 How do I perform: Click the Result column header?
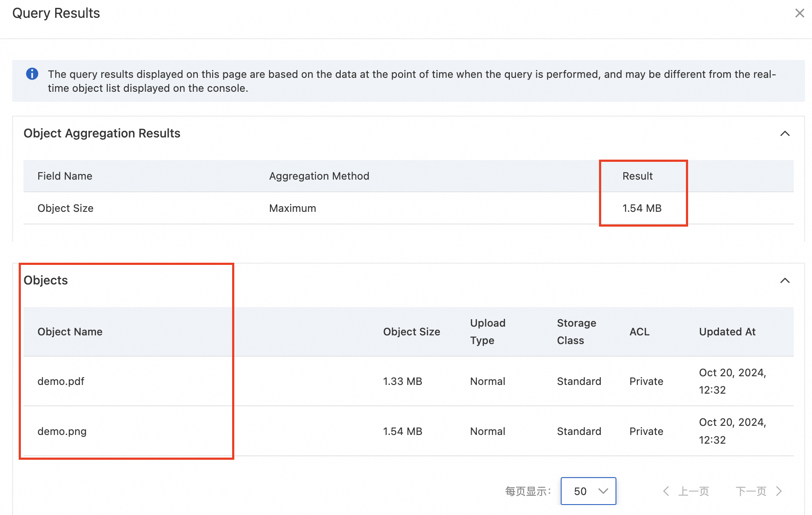click(x=637, y=176)
